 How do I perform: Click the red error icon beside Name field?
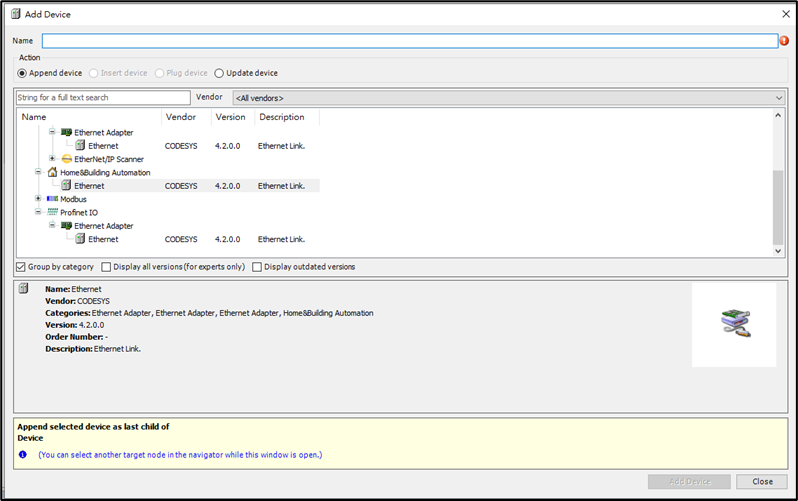tap(784, 41)
